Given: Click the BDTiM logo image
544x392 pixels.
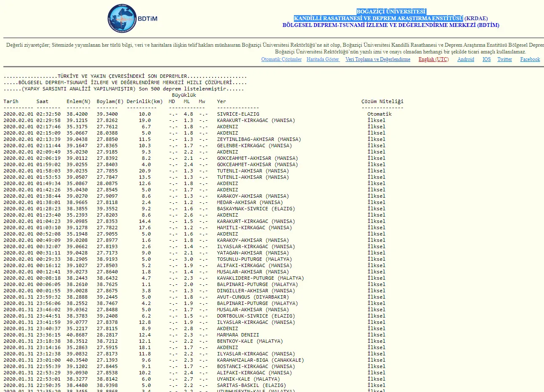Looking at the screenshot, I should tap(132, 19).
